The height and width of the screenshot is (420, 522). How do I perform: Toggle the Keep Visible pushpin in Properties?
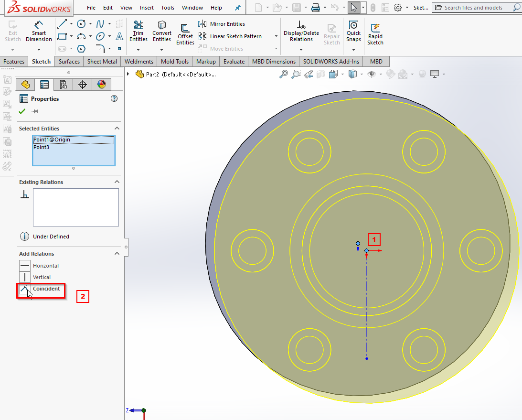[x=34, y=111]
